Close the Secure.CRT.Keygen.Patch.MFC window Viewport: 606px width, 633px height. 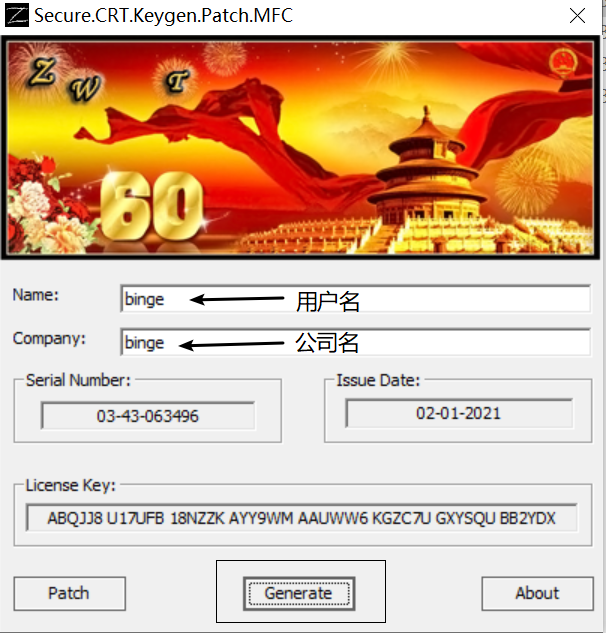[577, 16]
